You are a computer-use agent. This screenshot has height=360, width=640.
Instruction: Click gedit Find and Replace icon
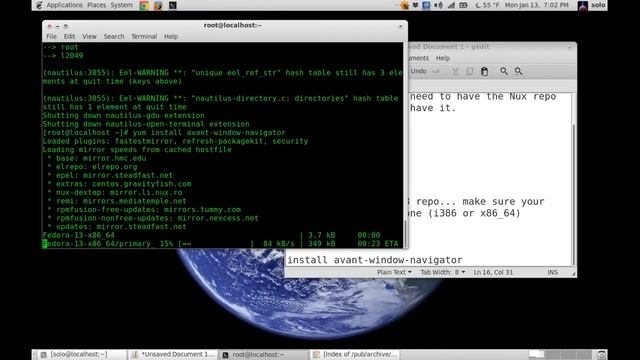pyautogui.click(x=519, y=71)
